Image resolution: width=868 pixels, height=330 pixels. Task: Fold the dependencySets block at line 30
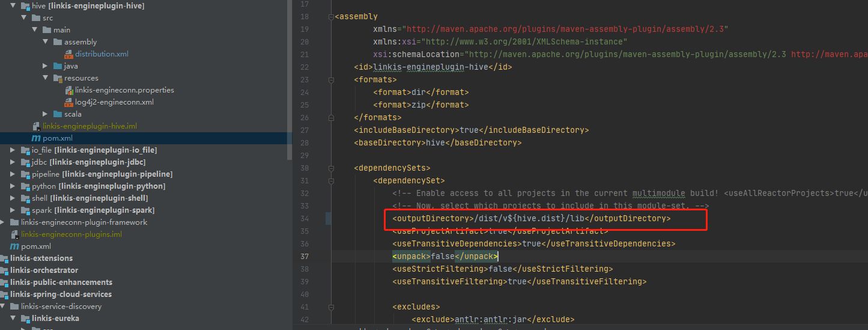(331, 168)
